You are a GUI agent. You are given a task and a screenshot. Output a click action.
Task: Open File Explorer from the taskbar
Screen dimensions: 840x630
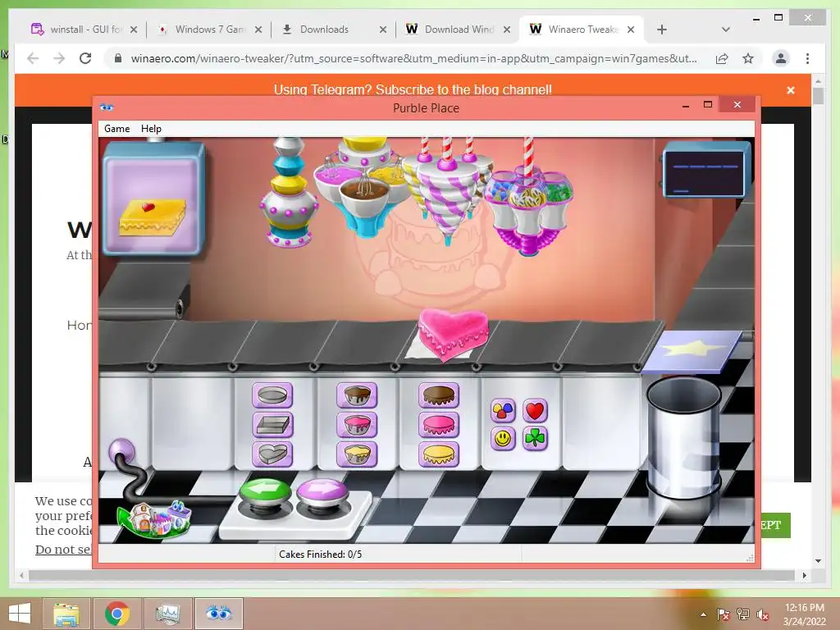(66, 614)
